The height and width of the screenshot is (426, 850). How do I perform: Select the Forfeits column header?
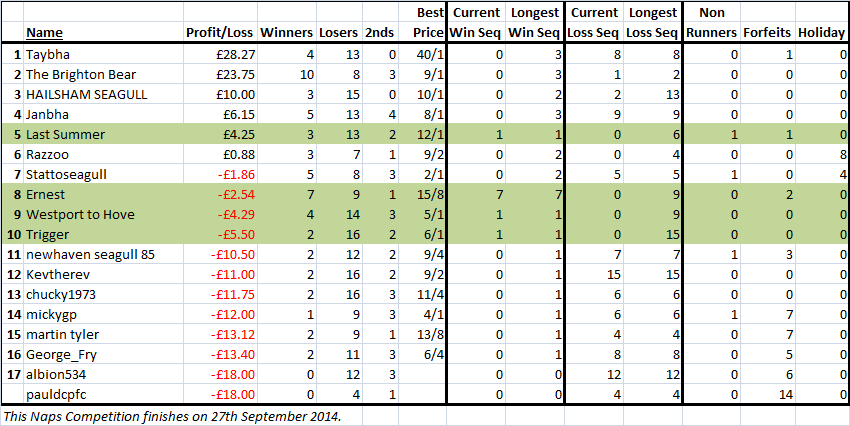click(x=767, y=33)
